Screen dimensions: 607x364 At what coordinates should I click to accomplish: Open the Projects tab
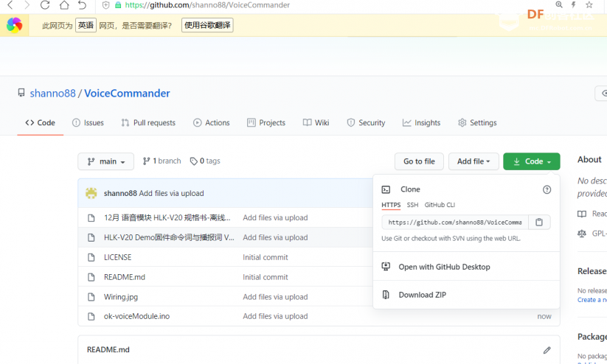(266, 122)
